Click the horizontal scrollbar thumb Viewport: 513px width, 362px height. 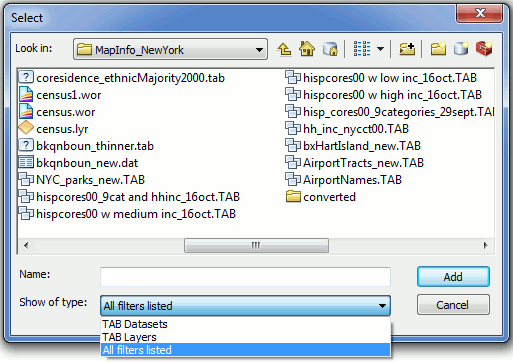[x=256, y=246]
